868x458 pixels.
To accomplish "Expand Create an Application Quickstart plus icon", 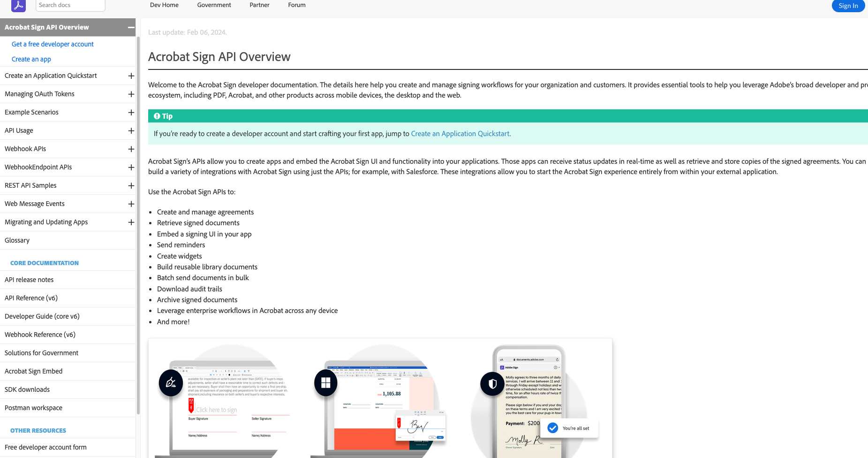I will 131,76.
